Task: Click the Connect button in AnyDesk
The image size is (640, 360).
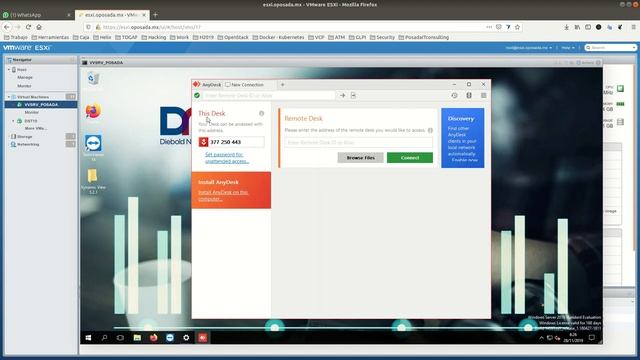Action: 410,158
